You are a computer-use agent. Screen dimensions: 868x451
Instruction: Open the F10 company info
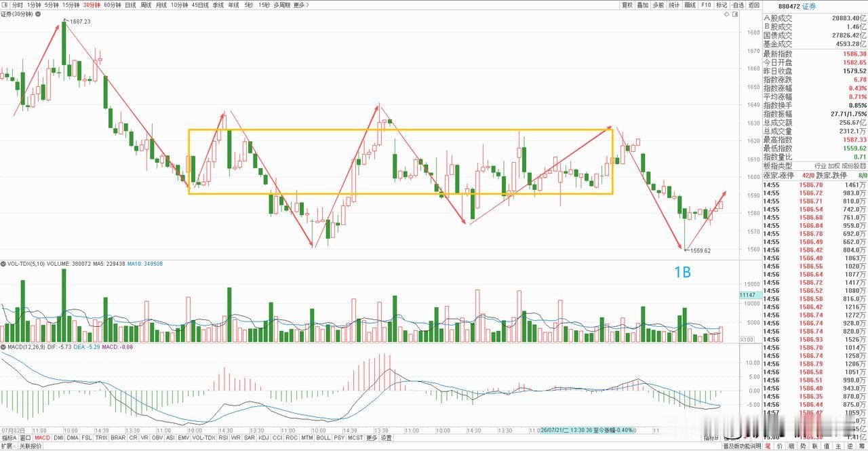pyautogui.click(x=707, y=5)
